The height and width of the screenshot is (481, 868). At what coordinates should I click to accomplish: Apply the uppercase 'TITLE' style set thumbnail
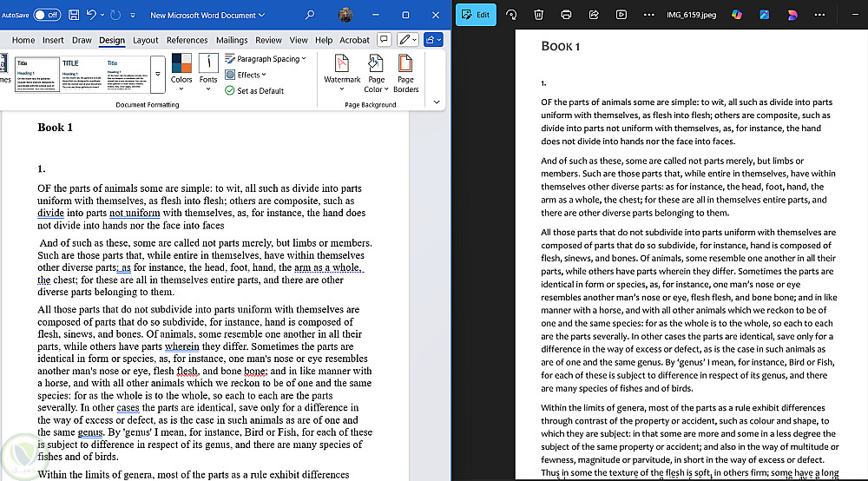[x=82, y=74]
